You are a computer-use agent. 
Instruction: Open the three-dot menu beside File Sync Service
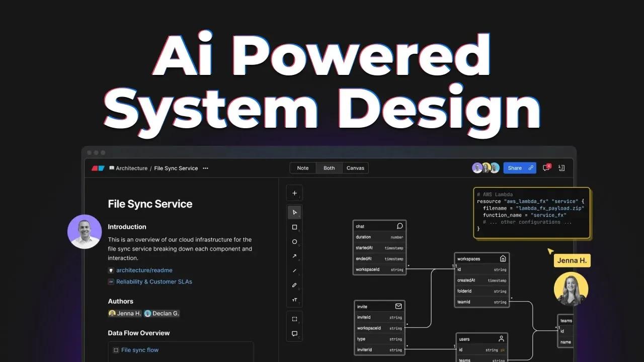point(205,168)
